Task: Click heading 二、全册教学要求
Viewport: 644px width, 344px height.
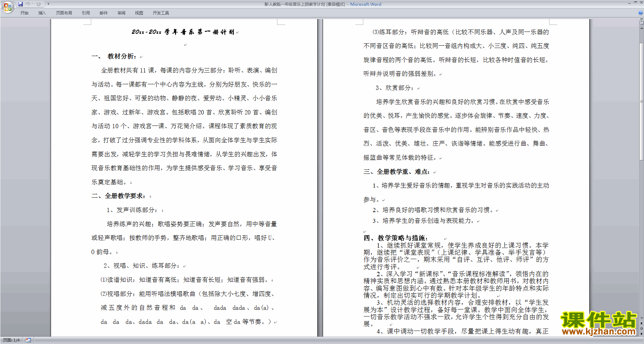Action: 118,196
